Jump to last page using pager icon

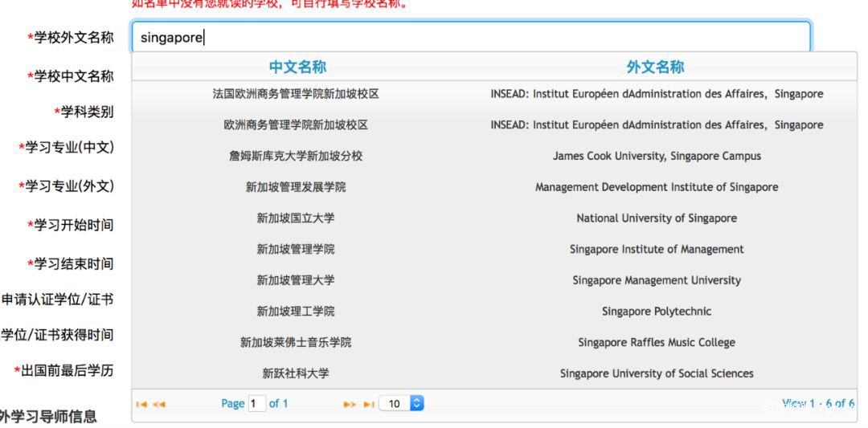[369, 404]
